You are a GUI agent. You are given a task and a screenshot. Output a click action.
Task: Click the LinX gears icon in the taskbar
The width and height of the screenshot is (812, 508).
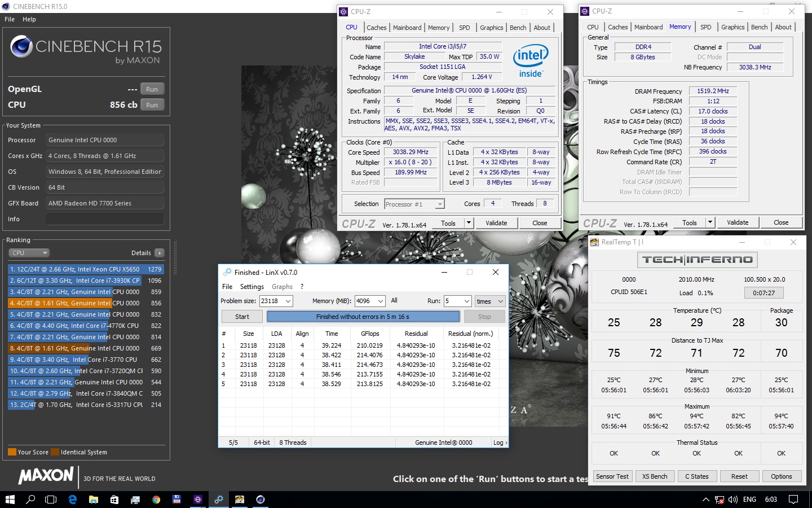219,500
